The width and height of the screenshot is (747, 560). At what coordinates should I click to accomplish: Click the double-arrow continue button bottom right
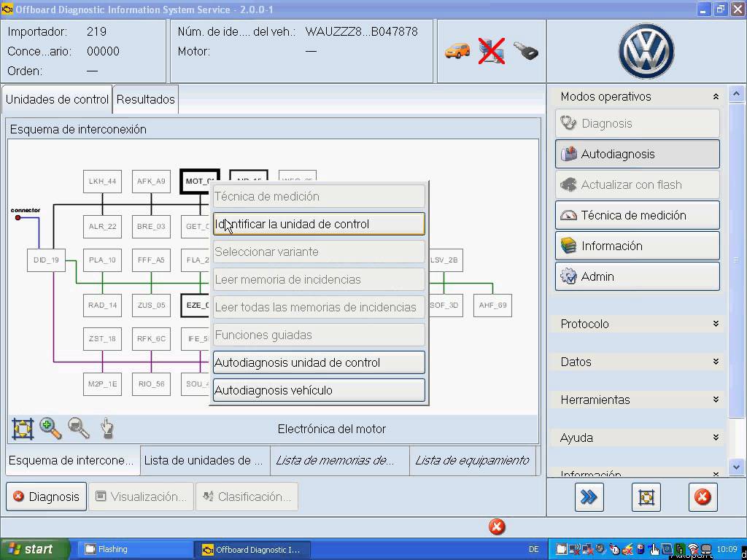click(x=589, y=497)
